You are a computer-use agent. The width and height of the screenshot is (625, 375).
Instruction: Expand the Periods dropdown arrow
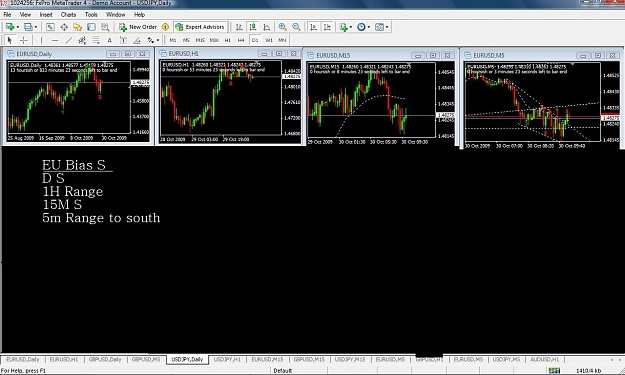point(369,27)
